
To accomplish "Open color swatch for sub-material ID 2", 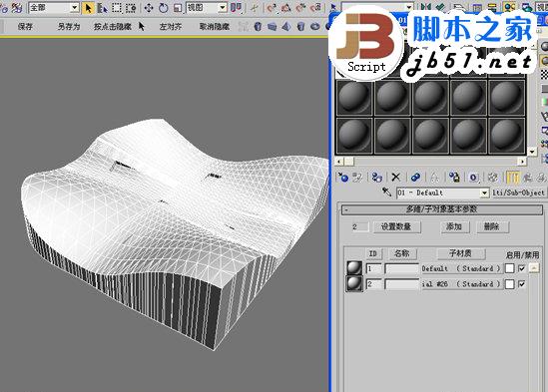I will [x=509, y=284].
